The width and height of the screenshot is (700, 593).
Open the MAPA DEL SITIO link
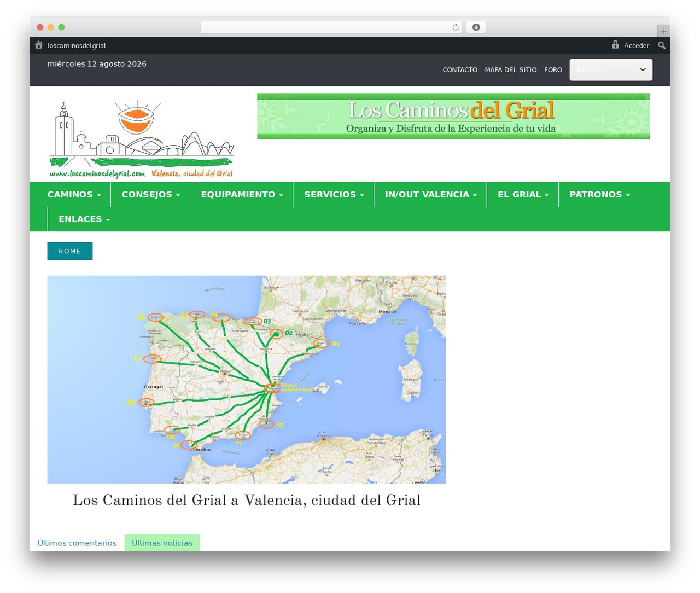pos(511,70)
